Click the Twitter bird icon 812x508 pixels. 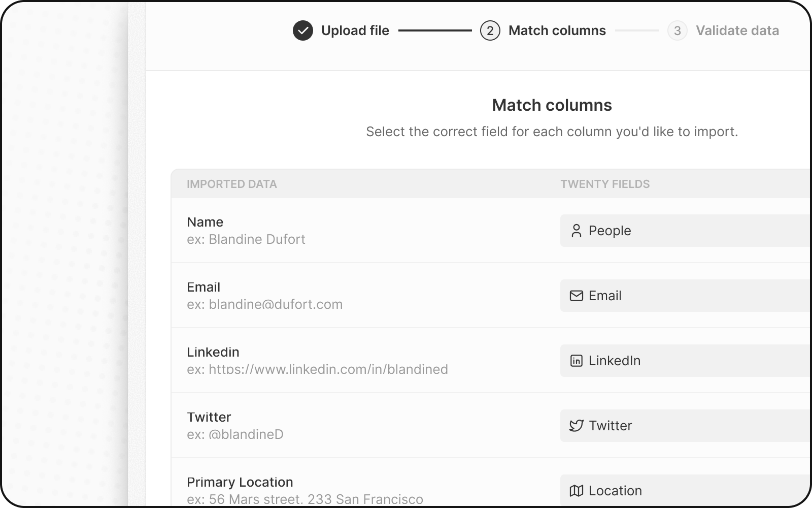pos(576,426)
